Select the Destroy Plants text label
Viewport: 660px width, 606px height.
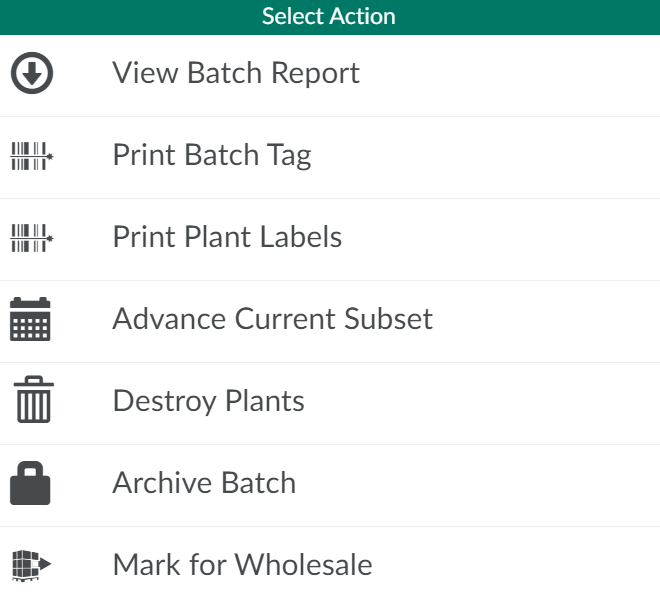pos(208,401)
